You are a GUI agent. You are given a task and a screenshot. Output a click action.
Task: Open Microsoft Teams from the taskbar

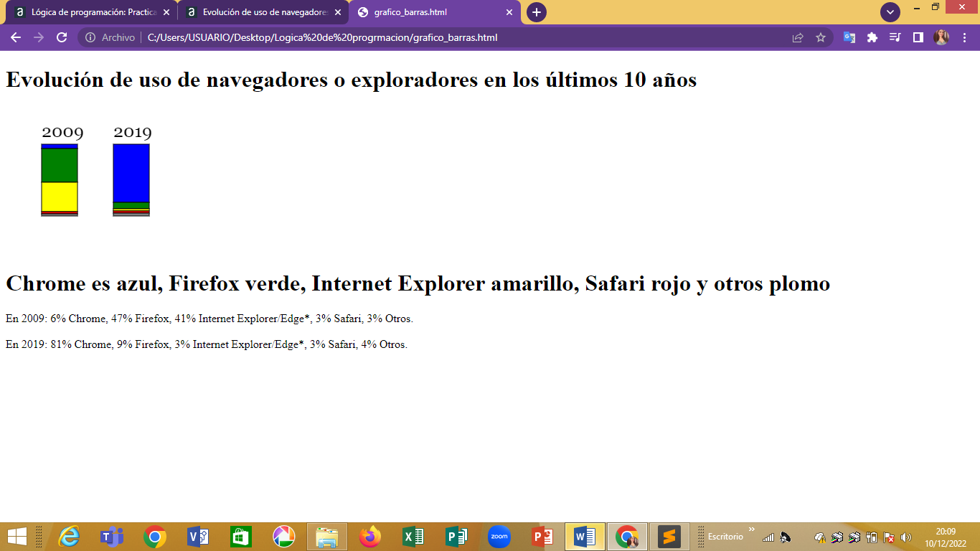(112, 537)
